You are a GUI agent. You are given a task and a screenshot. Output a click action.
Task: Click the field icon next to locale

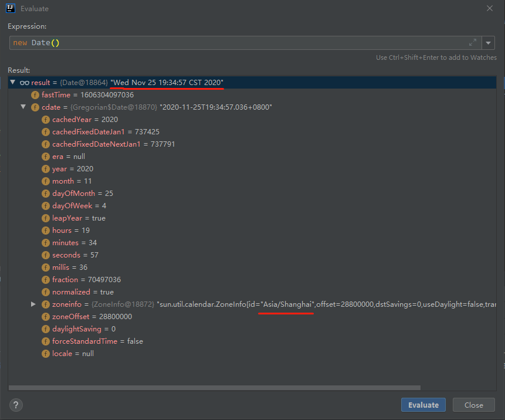(45, 353)
